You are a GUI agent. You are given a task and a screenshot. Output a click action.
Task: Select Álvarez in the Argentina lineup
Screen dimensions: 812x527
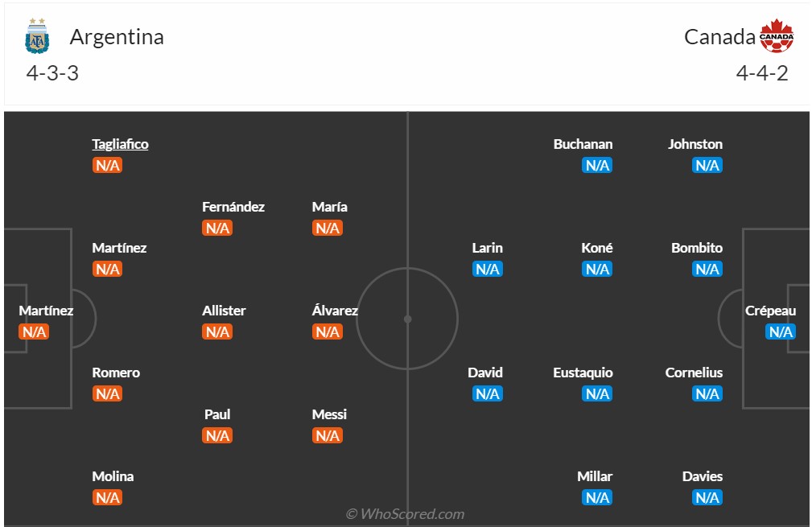(x=335, y=311)
